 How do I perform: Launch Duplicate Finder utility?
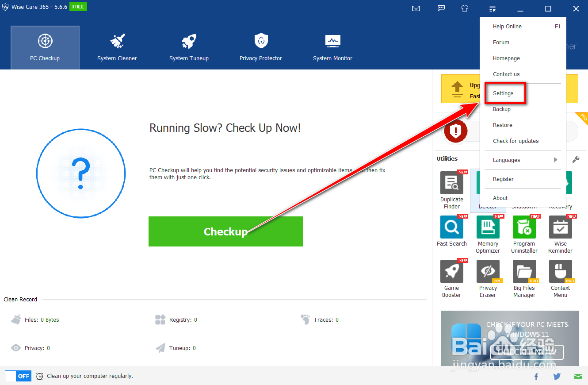pos(452,190)
